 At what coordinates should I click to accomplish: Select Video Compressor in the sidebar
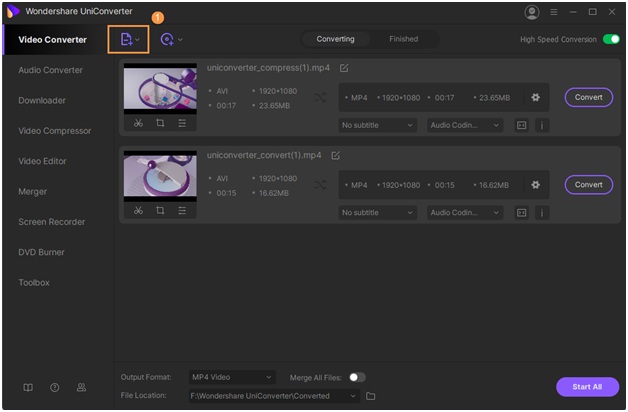55,131
